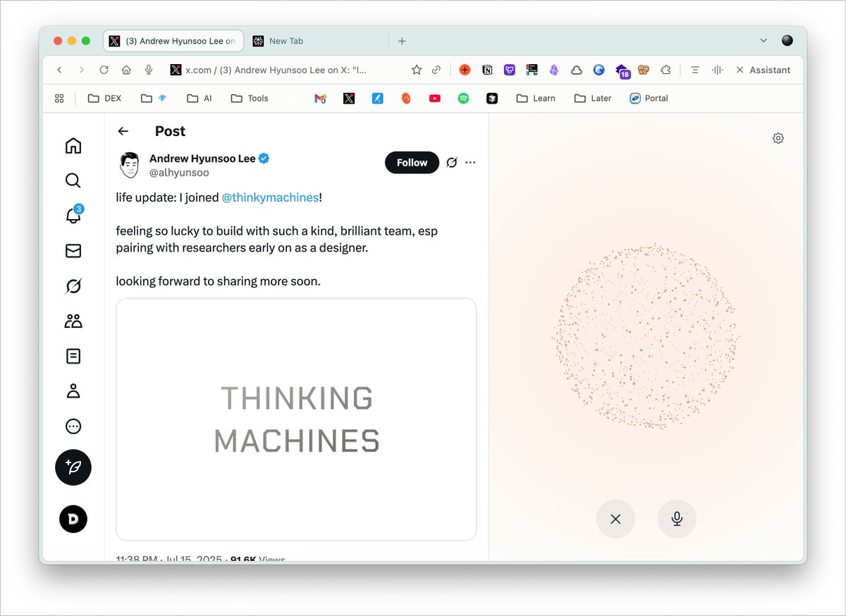Open the Gmail bookmark

[x=320, y=99]
